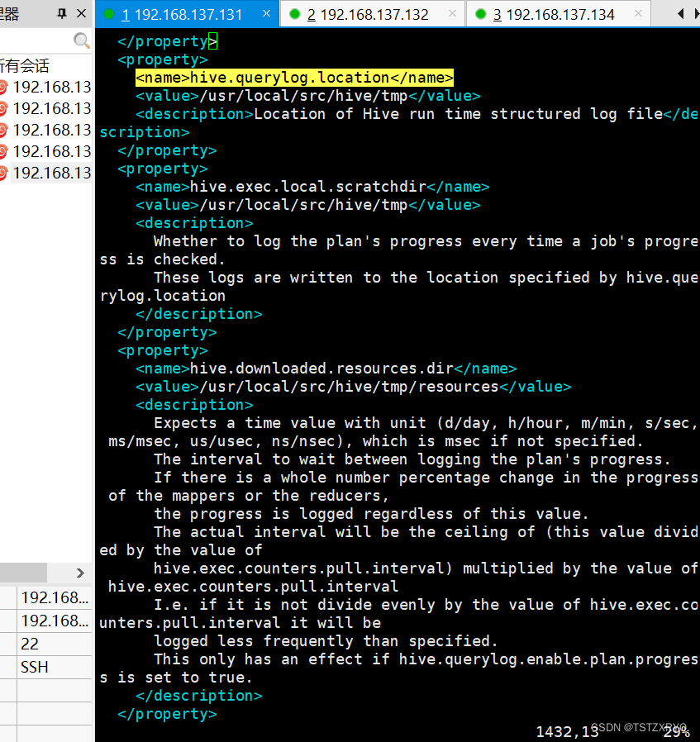Screen dimensions: 700x742
Task: Click the green status dot on tab 192.168.137.134
Action: 481,14
